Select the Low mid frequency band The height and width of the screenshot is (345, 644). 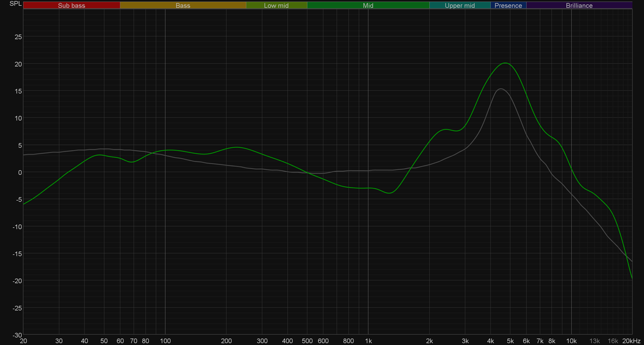tap(276, 5)
